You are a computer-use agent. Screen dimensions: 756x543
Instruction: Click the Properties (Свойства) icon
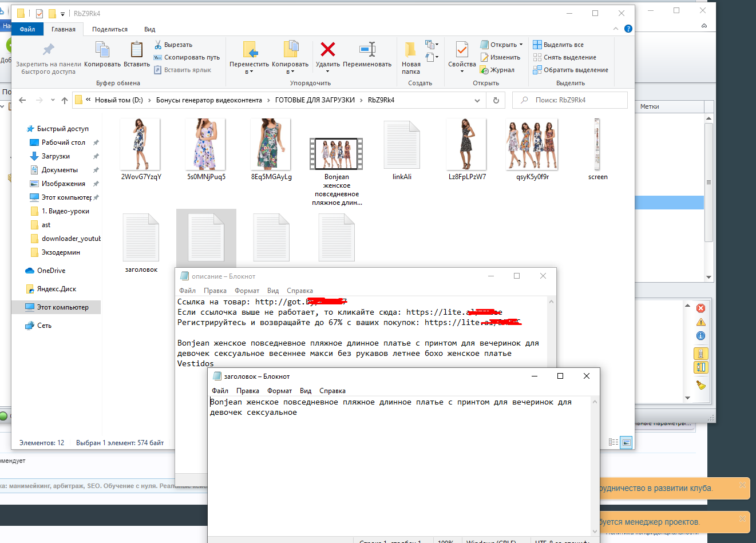coord(462,50)
